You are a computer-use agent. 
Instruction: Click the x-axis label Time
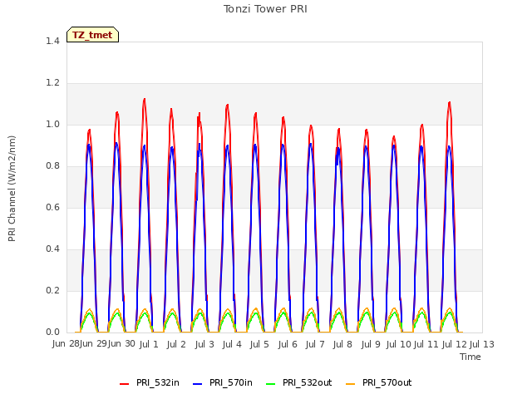click(470, 357)
